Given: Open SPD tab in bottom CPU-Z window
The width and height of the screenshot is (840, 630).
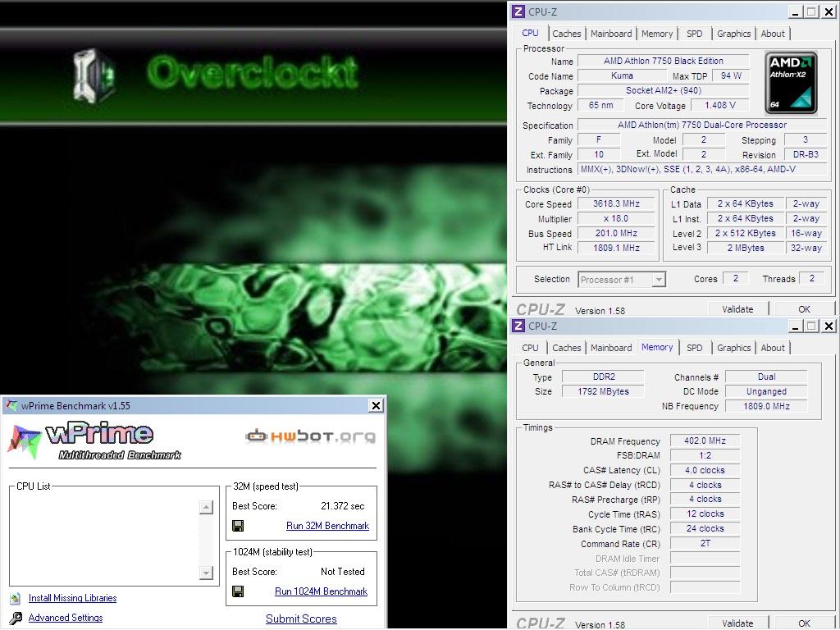Looking at the screenshot, I should click(x=694, y=348).
